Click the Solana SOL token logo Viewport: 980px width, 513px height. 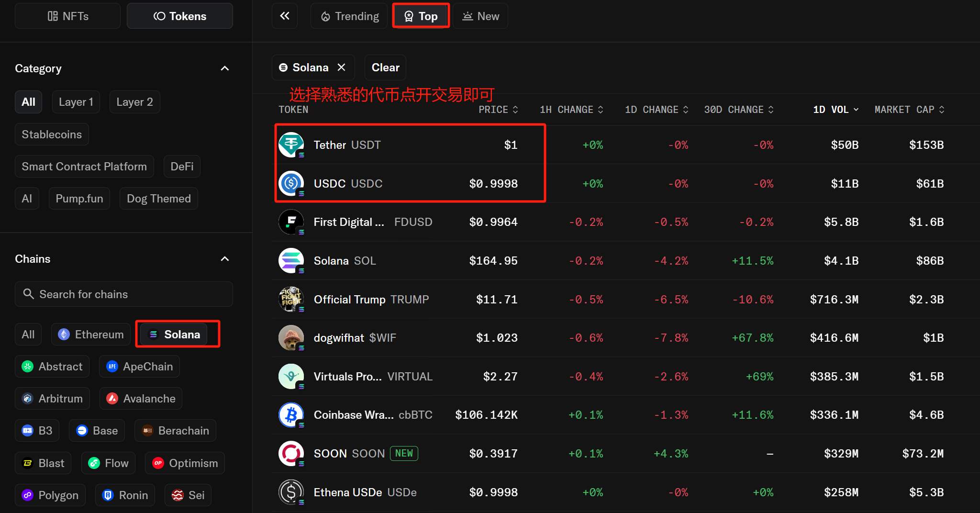coord(291,261)
